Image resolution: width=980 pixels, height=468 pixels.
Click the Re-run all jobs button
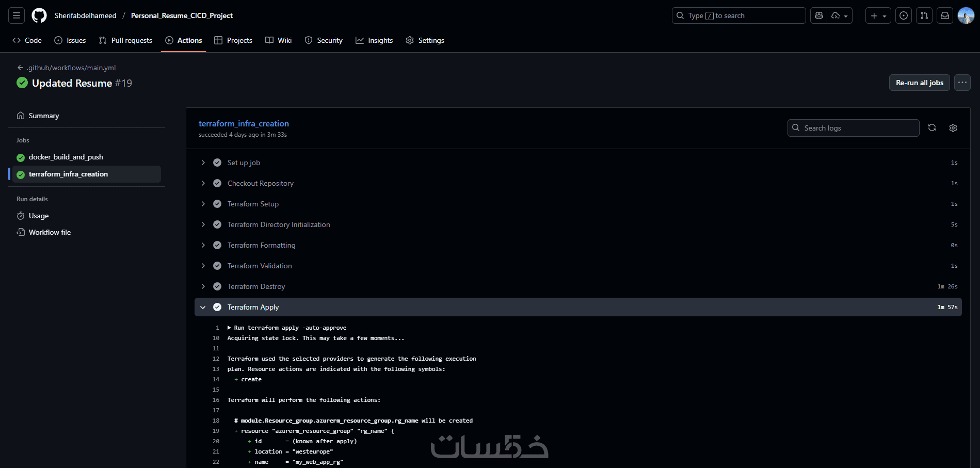coord(920,83)
